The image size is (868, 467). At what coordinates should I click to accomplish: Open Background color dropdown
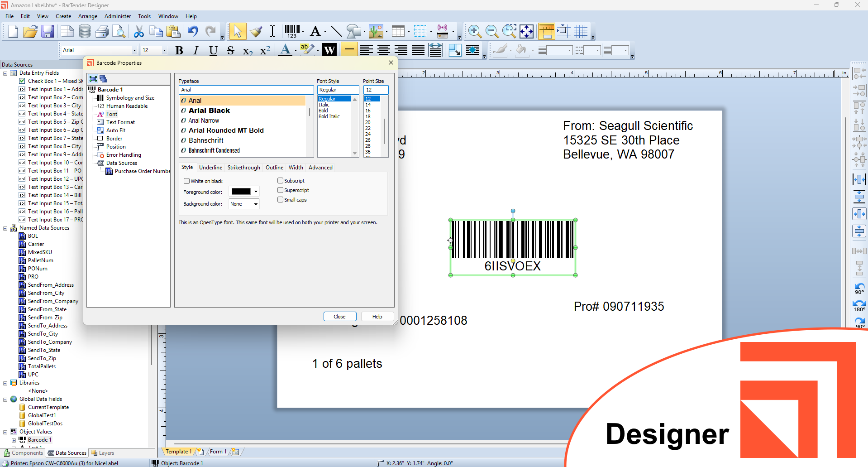tap(256, 204)
